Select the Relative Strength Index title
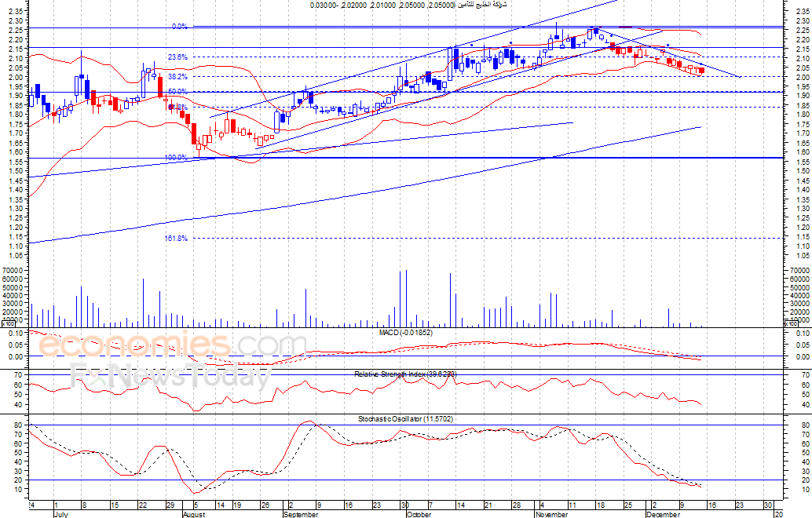 click(404, 374)
